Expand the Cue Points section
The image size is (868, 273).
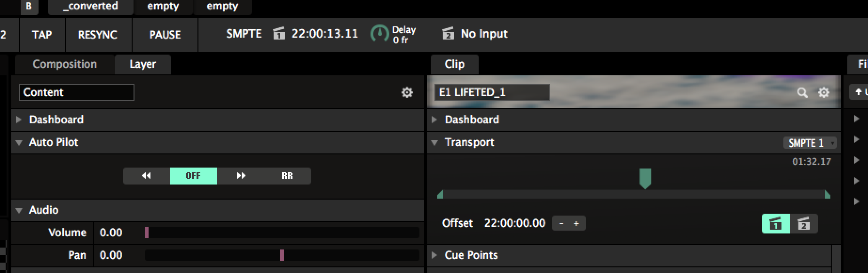tap(434, 255)
